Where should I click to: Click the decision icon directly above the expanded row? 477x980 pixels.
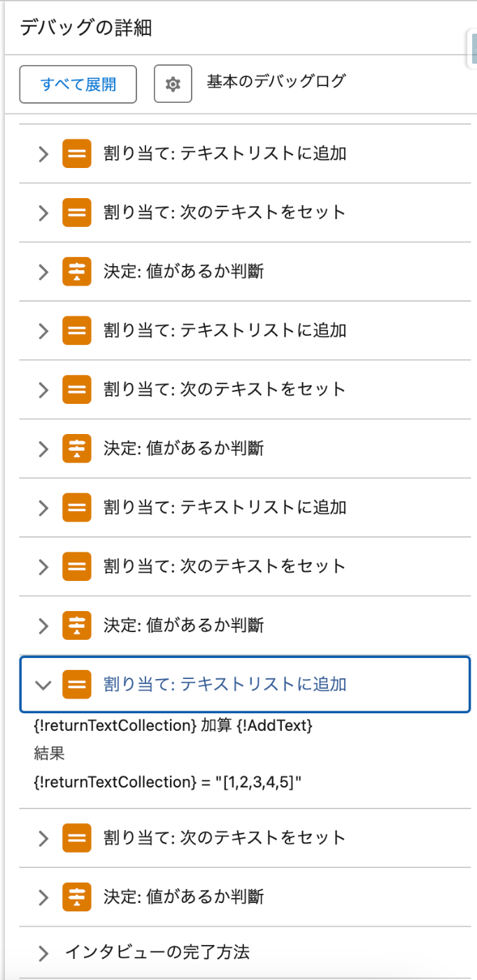[77, 625]
